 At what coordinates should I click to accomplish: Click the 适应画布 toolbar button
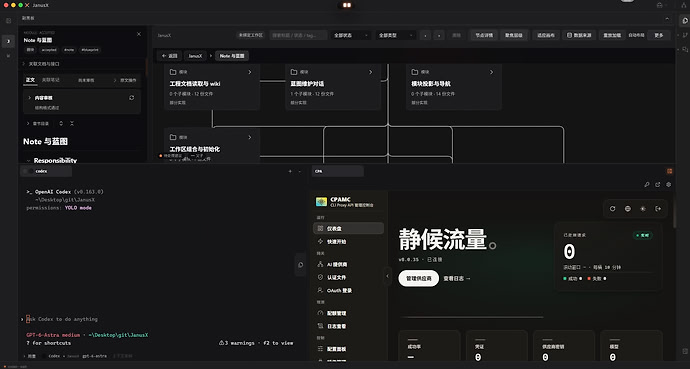click(546, 35)
